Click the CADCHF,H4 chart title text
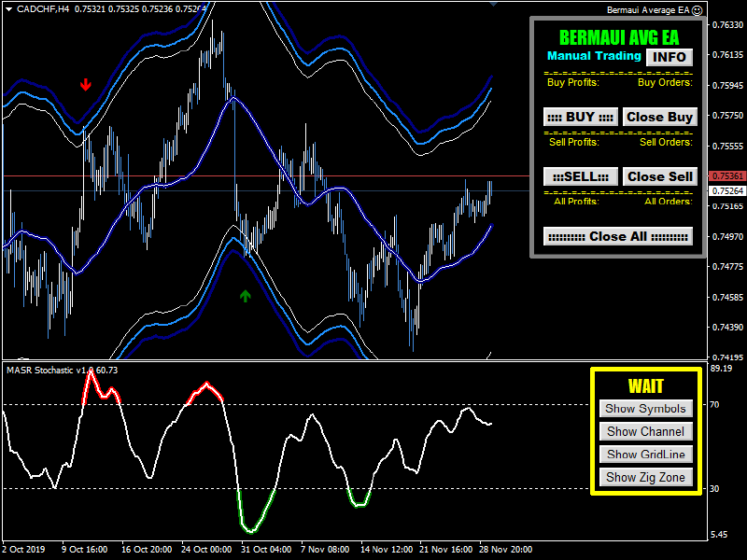 pos(43,9)
